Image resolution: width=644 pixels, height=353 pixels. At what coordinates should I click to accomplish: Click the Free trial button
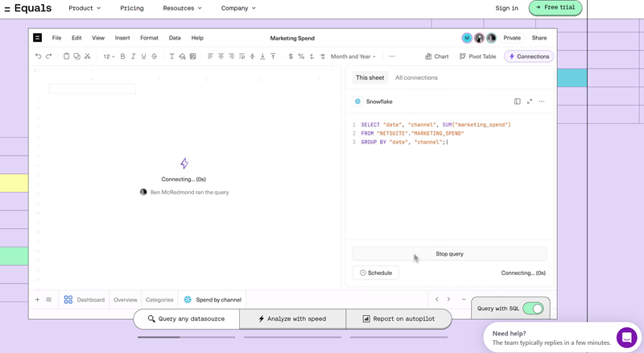click(x=555, y=7)
